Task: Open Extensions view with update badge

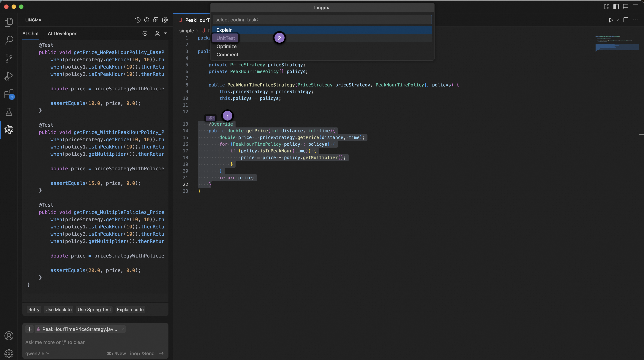Action: point(9,94)
